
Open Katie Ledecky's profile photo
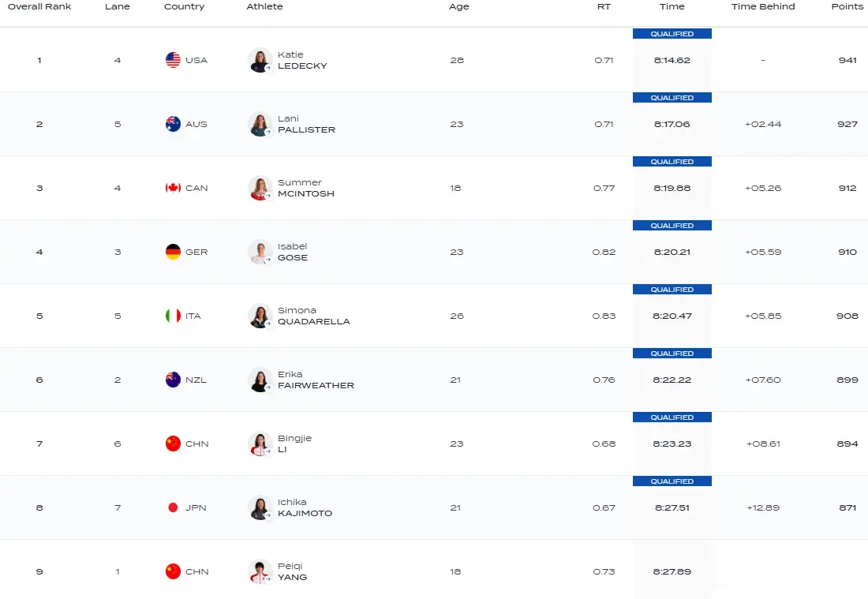260,60
